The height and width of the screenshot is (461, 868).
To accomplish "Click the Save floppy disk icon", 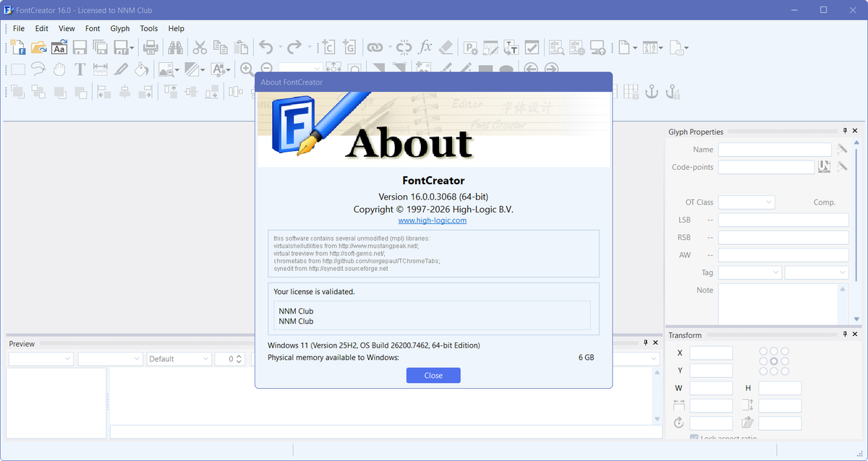I will coord(80,48).
